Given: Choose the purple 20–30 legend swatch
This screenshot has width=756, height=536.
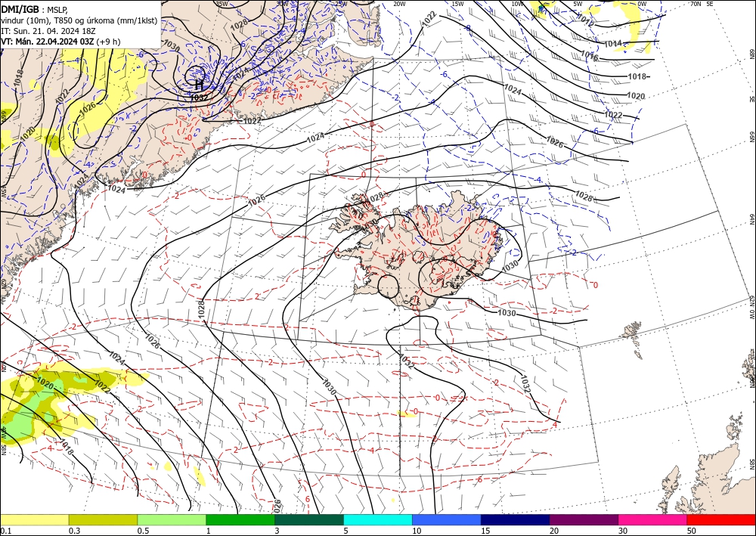Looking at the screenshot, I should [584, 519].
